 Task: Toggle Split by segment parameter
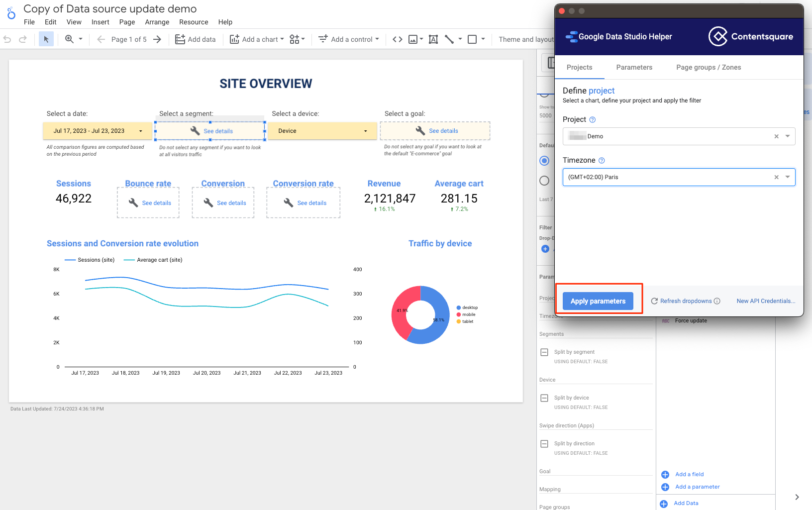pyautogui.click(x=544, y=352)
